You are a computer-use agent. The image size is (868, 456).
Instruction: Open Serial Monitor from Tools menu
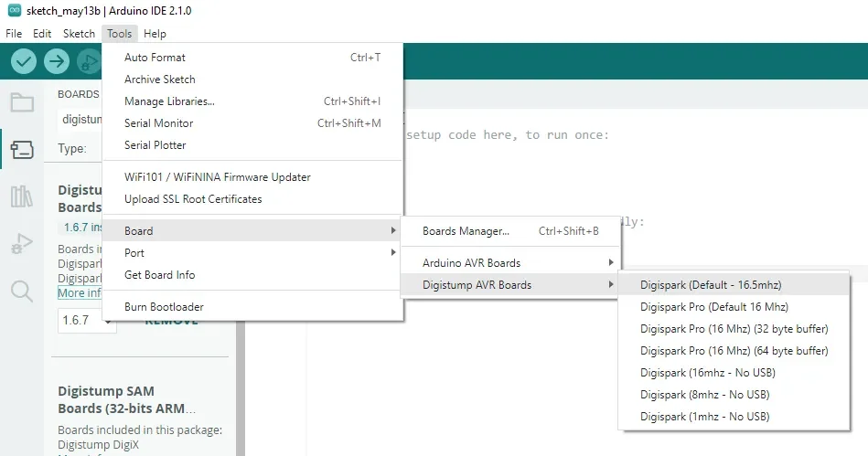[252, 123]
